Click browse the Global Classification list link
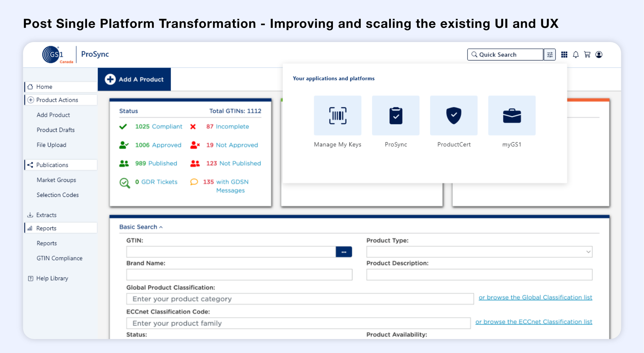 (535, 298)
